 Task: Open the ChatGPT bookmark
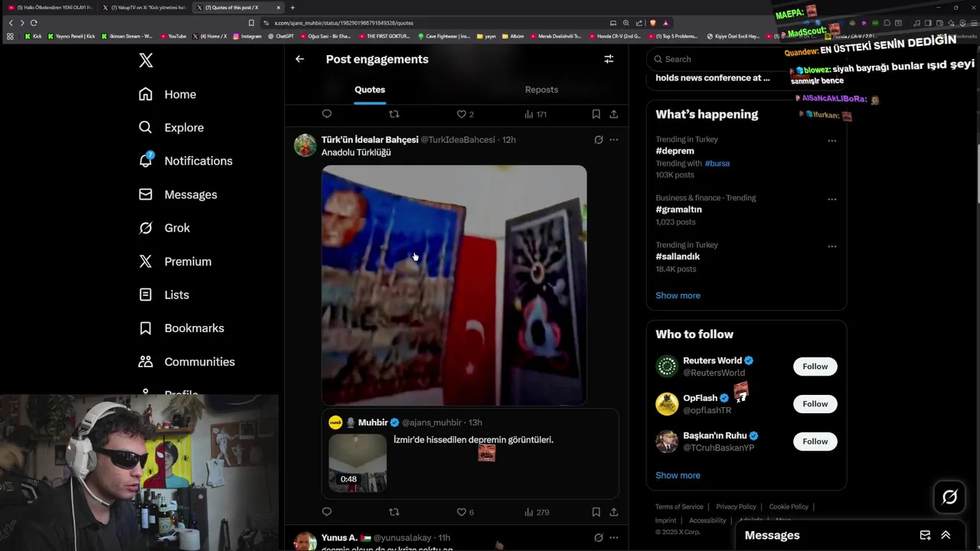coord(280,36)
